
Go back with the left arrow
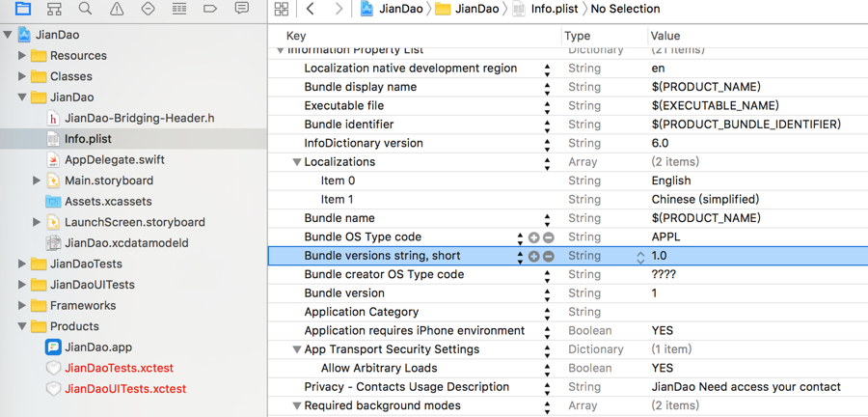coord(311,9)
